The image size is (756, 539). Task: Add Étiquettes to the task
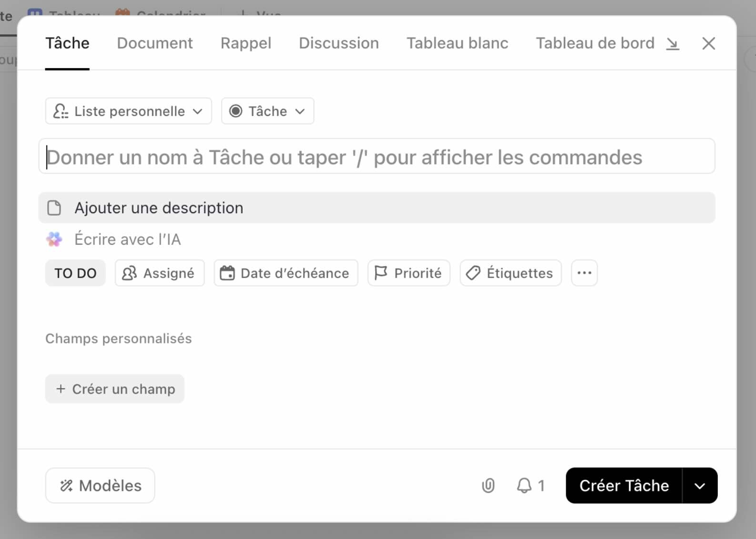511,273
